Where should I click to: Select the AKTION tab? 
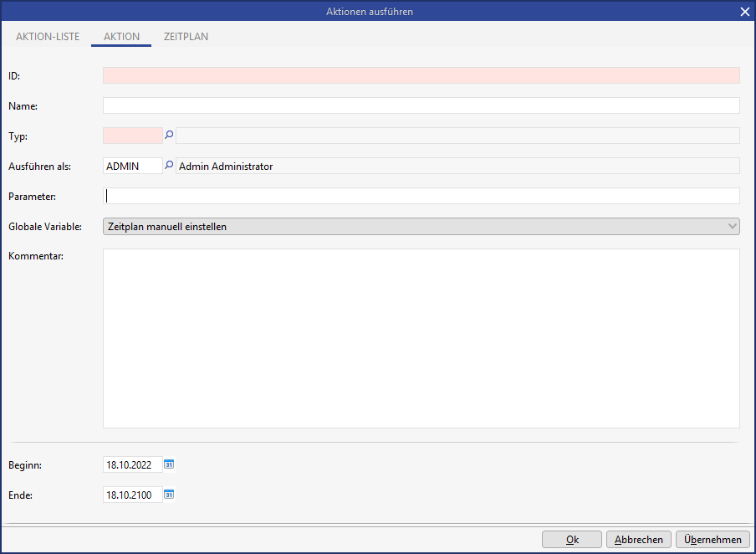click(x=121, y=37)
